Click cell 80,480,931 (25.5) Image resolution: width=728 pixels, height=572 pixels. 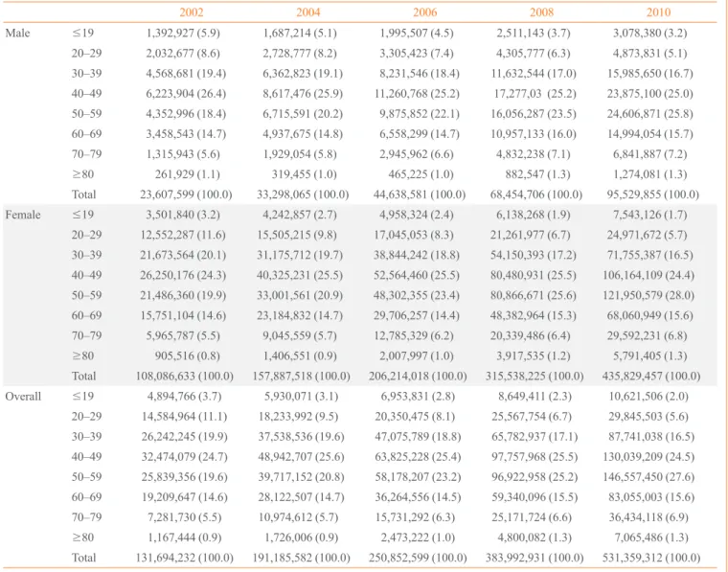coord(533,275)
